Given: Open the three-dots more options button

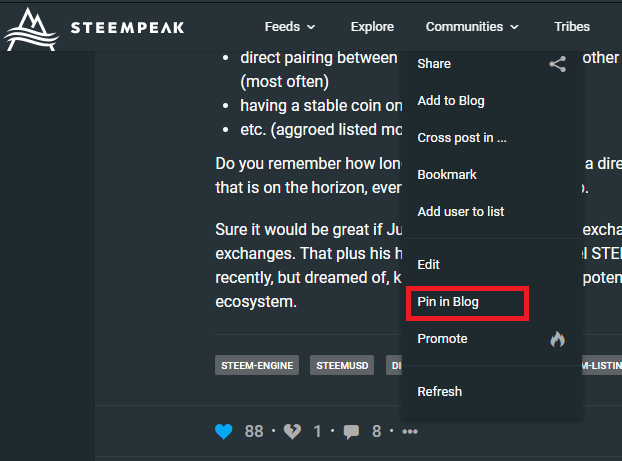Looking at the screenshot, I should coord(410,432).
